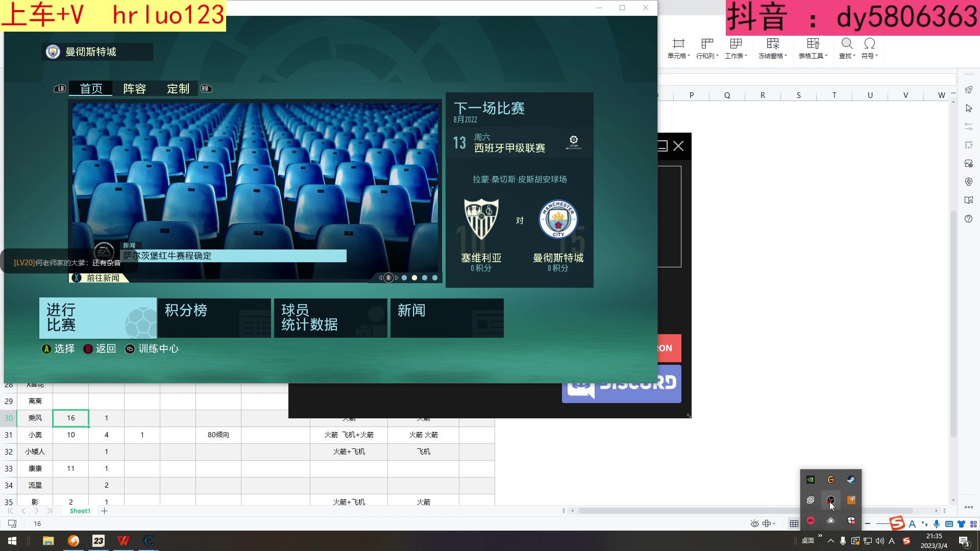Click the taskbar volume icon
The image size is (980, 551).
click(x=879, y=541)
